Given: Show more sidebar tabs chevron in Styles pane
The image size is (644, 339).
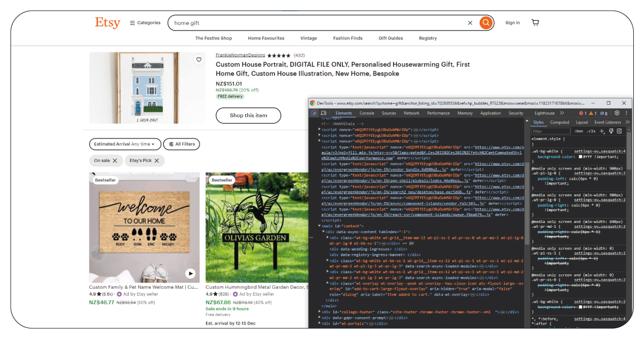Looking at the screenshot, I should 627,122.
